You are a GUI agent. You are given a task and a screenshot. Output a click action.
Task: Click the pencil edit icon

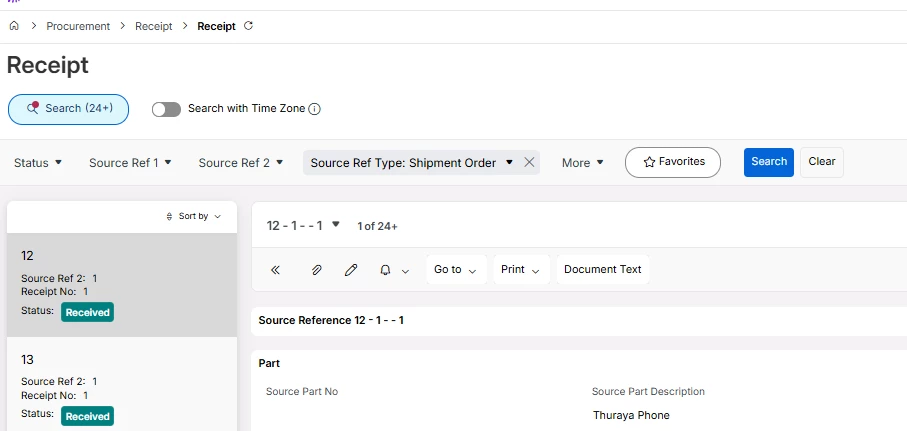[x=351, y=270]
